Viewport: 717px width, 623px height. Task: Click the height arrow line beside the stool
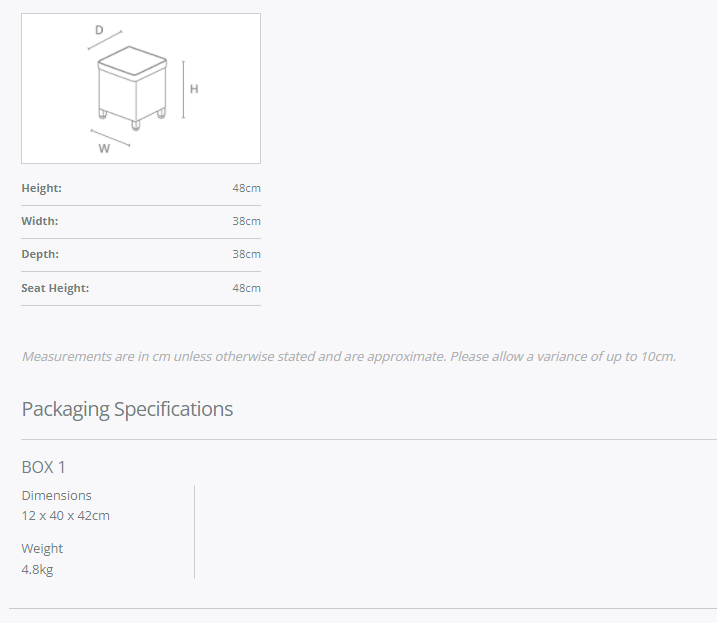click(x=183, y=89)
